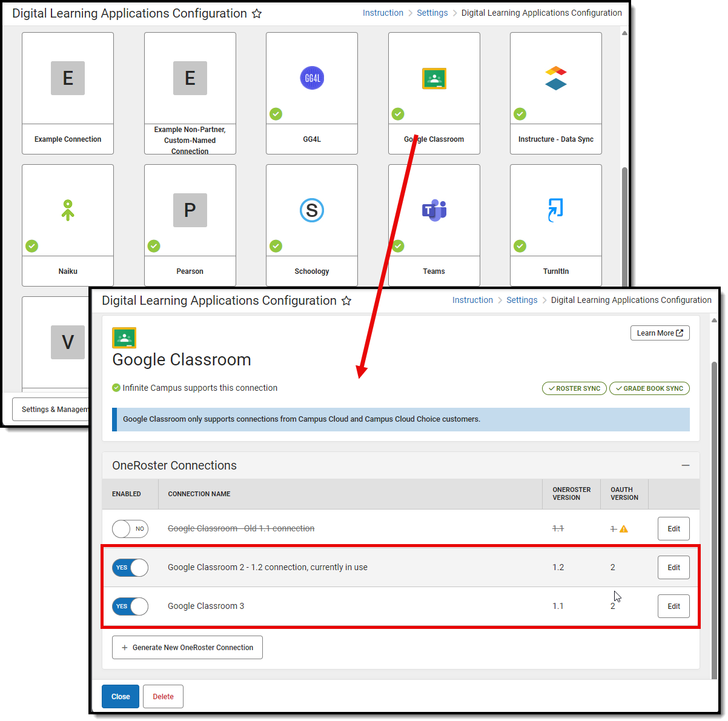This screenshot has width=728, height=721.
Task: Click the Naiku logo card
Action: pos(68,210)
